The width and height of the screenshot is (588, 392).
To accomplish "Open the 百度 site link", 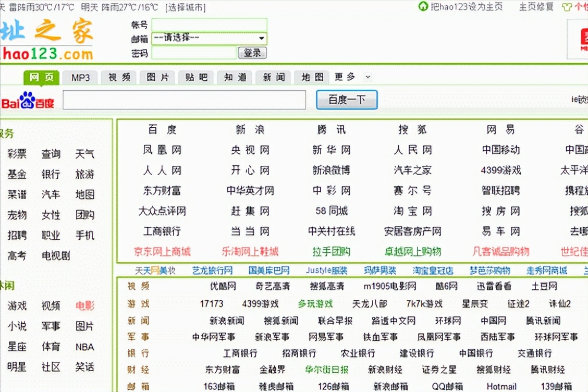I will click(162, 129).
